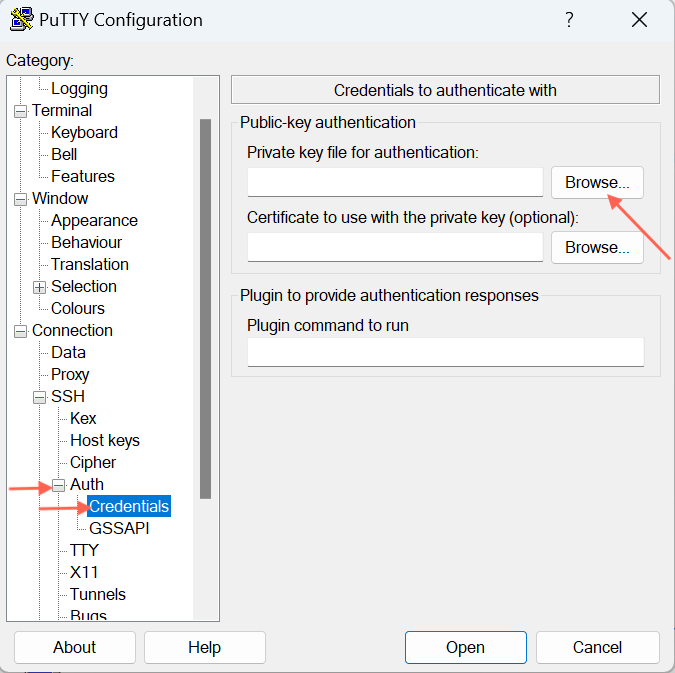Screen dimensions: 675x673
Task: Go to the Colours settings
Action: [78, 309]
